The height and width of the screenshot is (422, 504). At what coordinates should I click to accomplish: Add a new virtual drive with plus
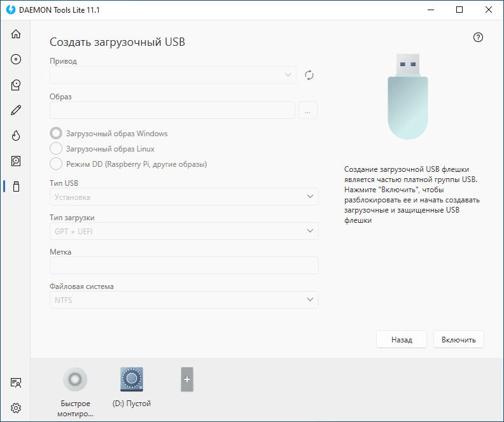pyautogui.click(x=186, y=379)
